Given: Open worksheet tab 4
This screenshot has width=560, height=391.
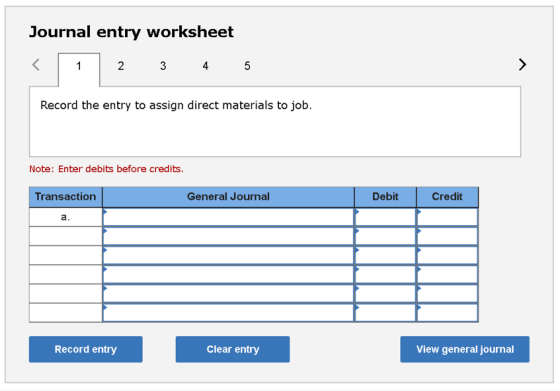Looking at the screenshot, I should point(205,66).
